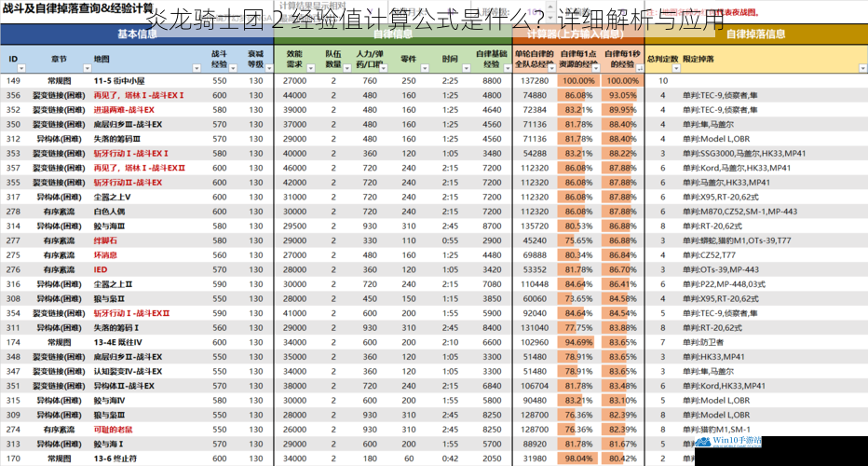Select the ID cell 174

[x=13, y=342]
